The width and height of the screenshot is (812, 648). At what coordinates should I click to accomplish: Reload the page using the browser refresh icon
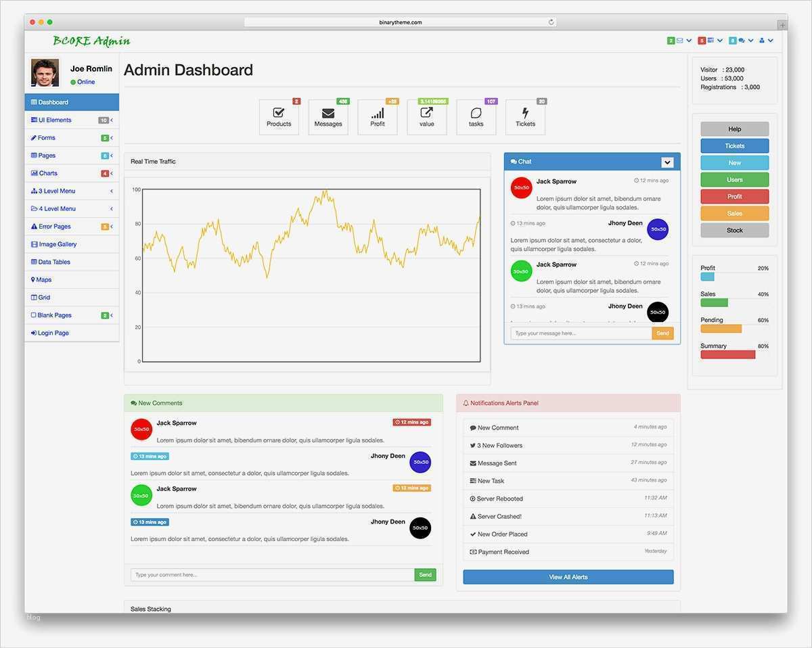[x=551, y=22]
